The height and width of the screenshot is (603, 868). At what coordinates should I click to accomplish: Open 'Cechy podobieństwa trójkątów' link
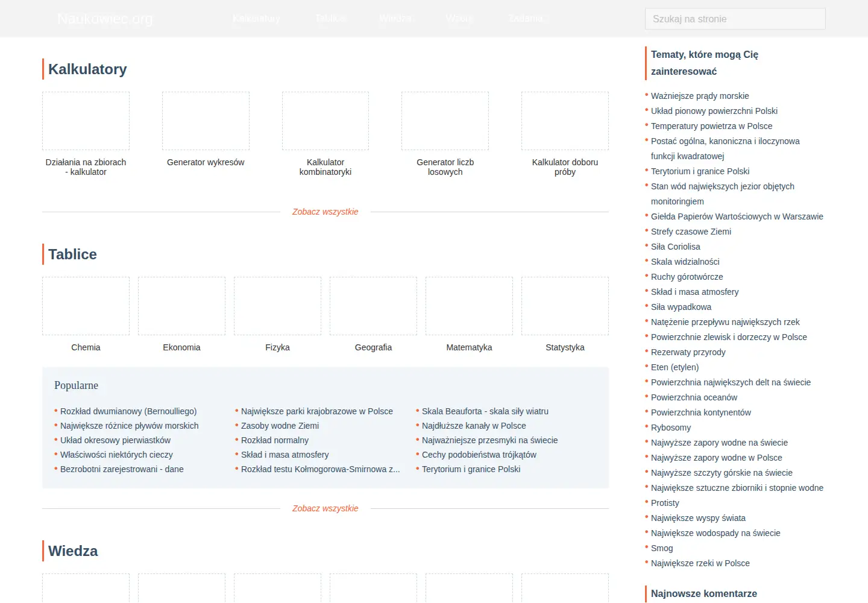(x=479, y=455)
